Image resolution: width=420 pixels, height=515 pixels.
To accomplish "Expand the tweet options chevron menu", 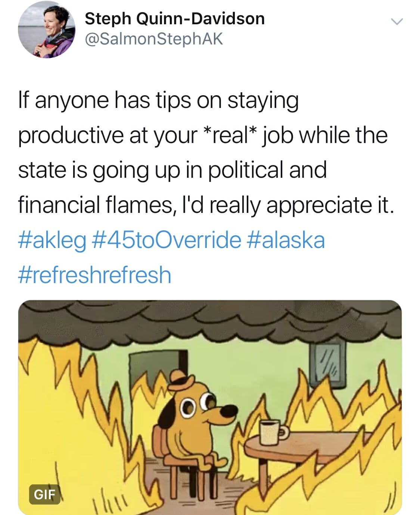I will coord(396,22).
